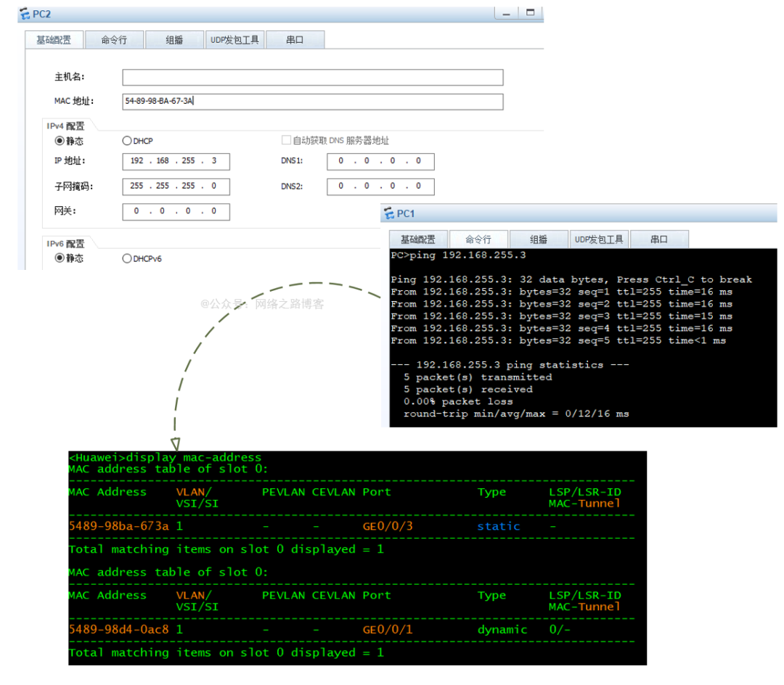Click the 'PC>ping 192.168.255.3' command line
Screen dimensions: 784x685
(x=459, y=255)
